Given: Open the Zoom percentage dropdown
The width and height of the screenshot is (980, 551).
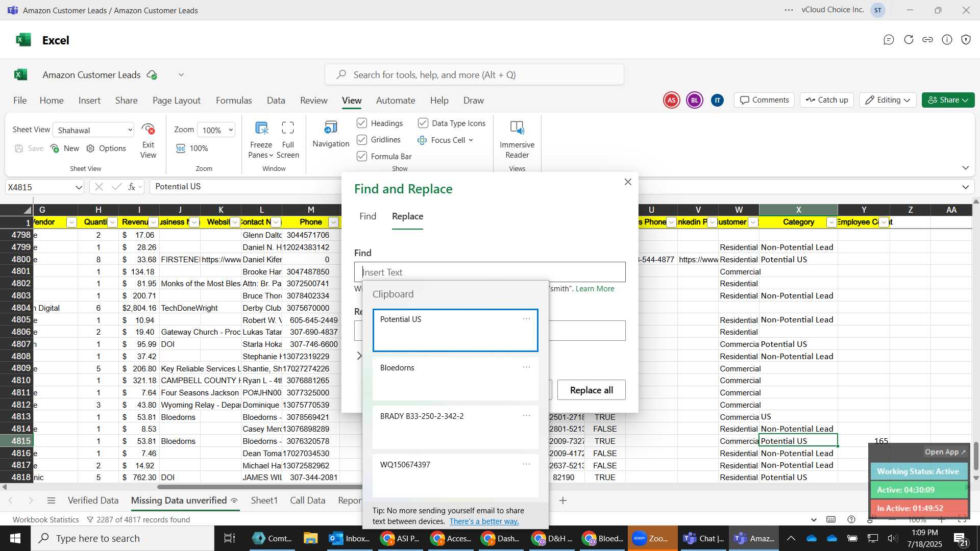Looking at the screenshot, I should pyautogui.click(x=217, y=130).
